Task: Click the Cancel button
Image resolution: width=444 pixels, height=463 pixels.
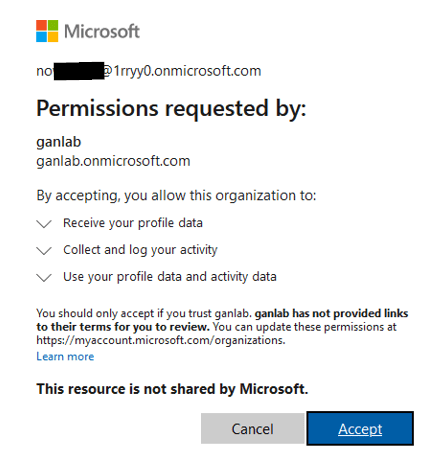Action: (253, 429)
